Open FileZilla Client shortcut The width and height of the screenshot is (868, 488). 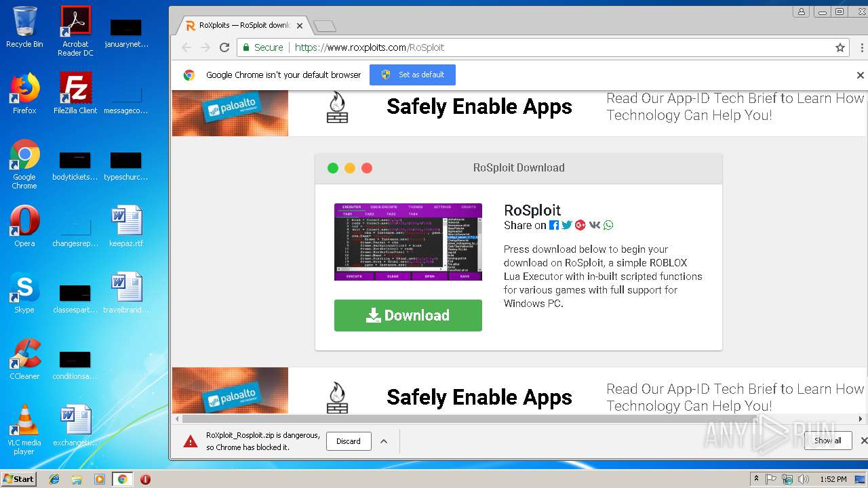click(75, 93)
